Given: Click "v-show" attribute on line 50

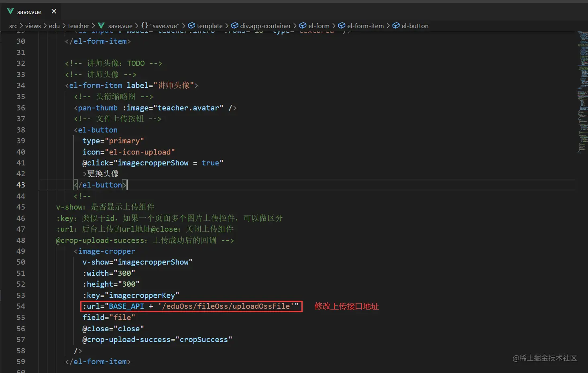Looking at the screenshot, I should click(x=96, y=262).
